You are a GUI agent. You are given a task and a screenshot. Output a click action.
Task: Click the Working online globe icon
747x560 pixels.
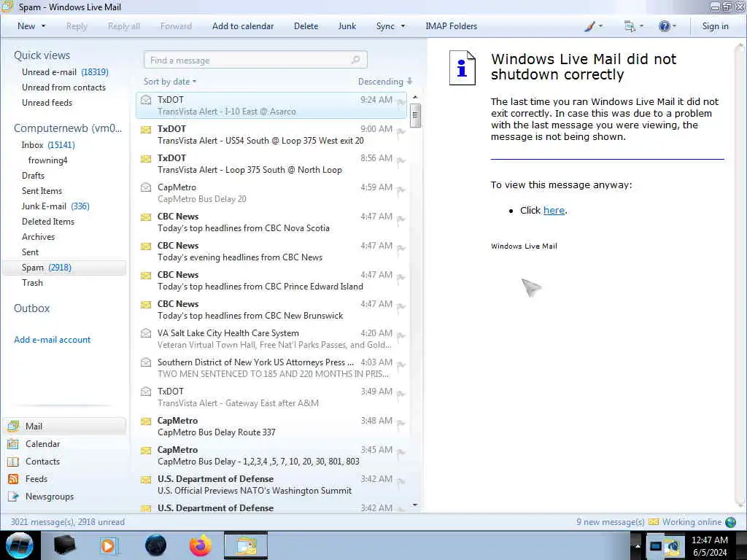730,522
